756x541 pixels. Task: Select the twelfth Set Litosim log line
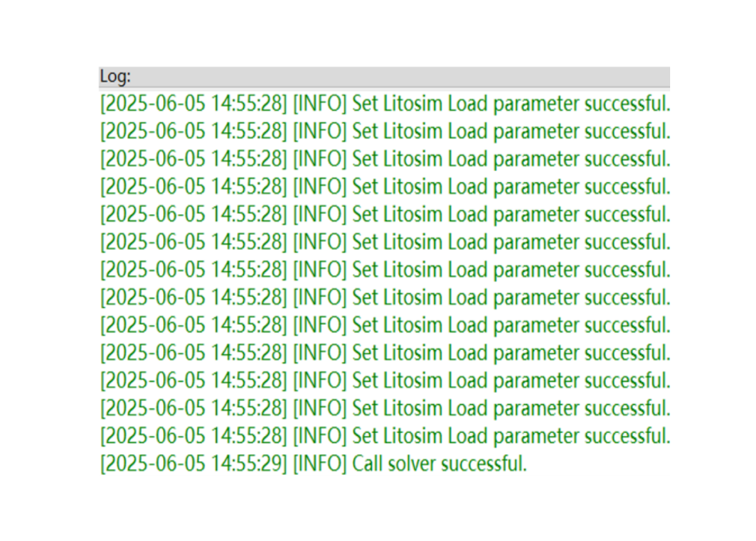(x=386, y=409)
